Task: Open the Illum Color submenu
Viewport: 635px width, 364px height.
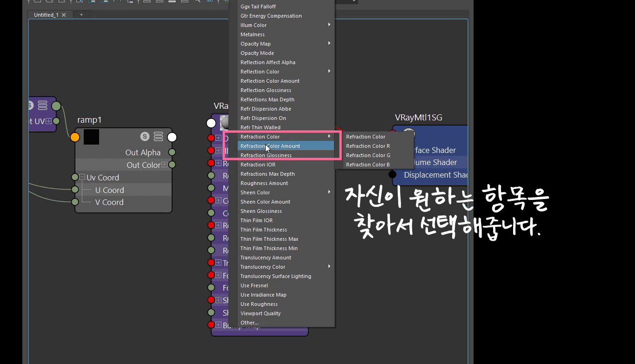Action: click(x=286, y=25)
